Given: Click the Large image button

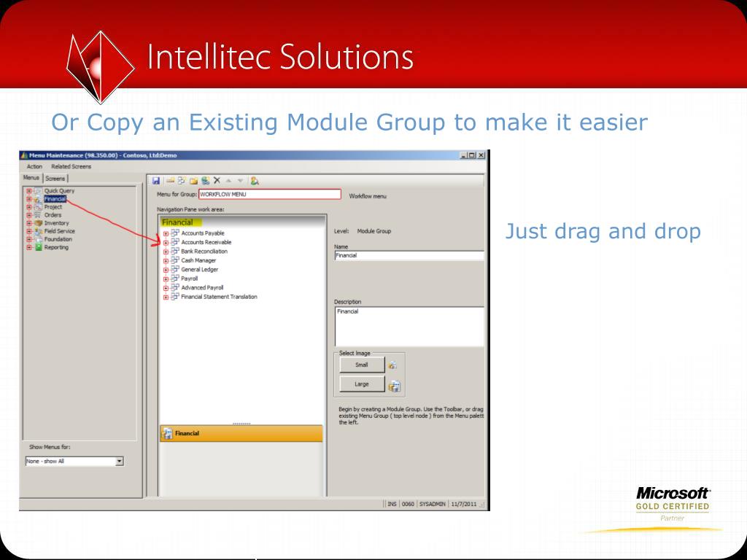Looking at the screenshot, I should (x=362, y=384).
